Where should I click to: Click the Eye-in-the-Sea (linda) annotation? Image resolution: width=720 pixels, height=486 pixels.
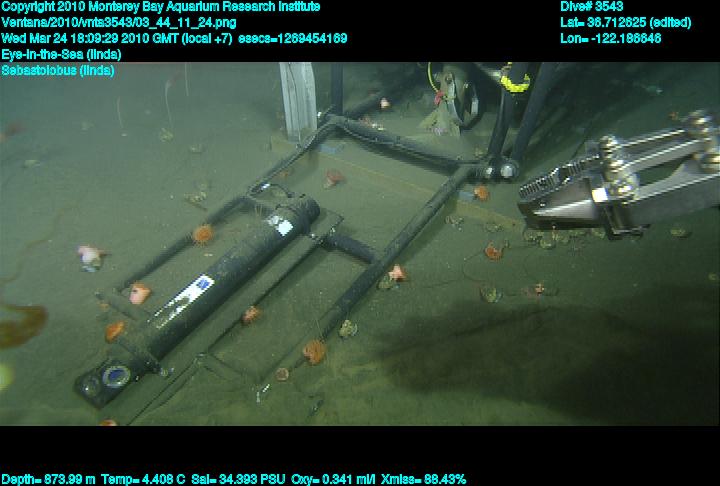62,55
